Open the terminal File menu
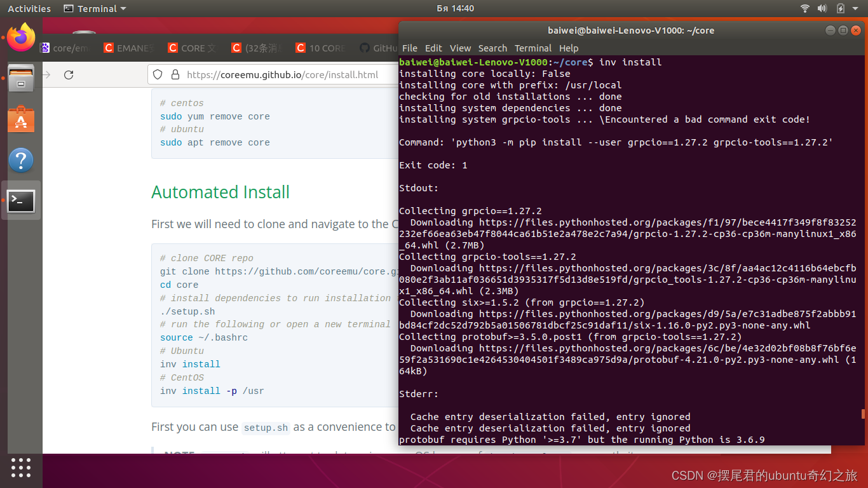 (410, 48)
